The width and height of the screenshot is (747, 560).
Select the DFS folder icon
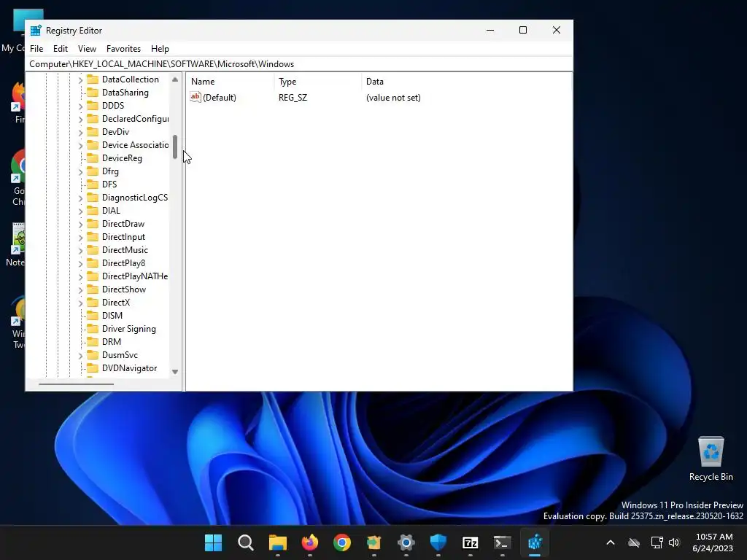93,184
